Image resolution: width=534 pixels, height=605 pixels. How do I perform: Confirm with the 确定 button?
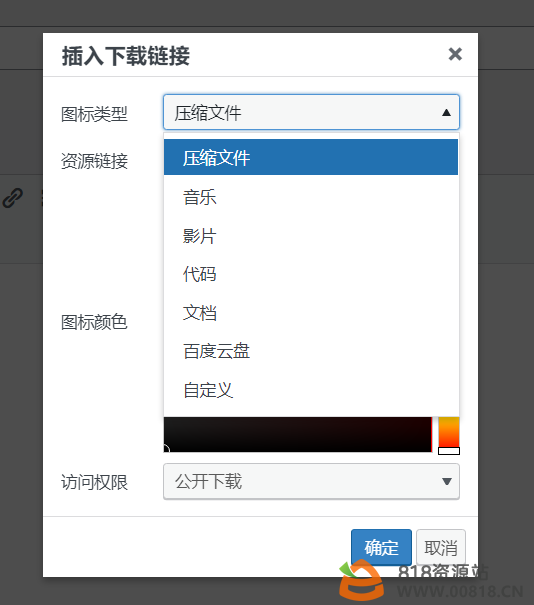tap(381, 548)
